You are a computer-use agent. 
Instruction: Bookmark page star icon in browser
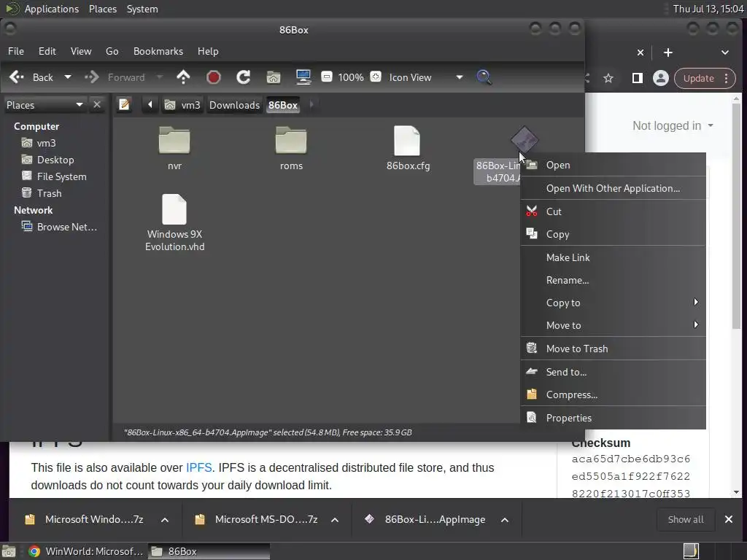coord(608,78)
